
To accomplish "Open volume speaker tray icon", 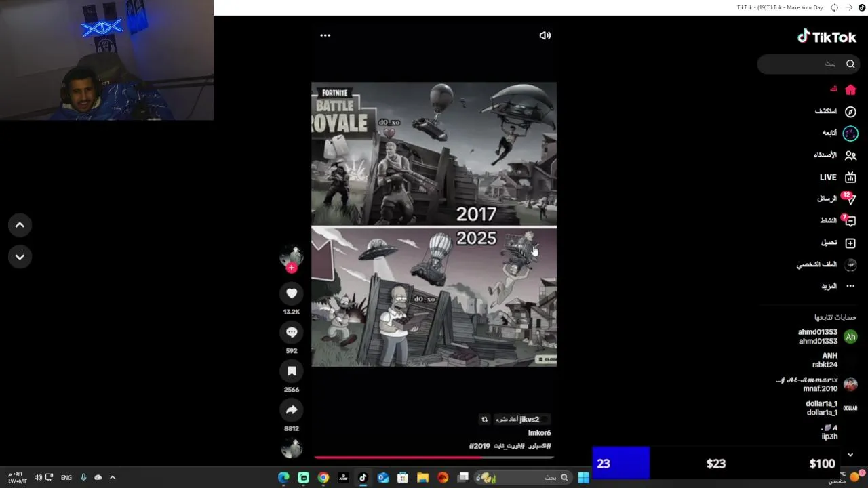I will [x=38, y=478].
